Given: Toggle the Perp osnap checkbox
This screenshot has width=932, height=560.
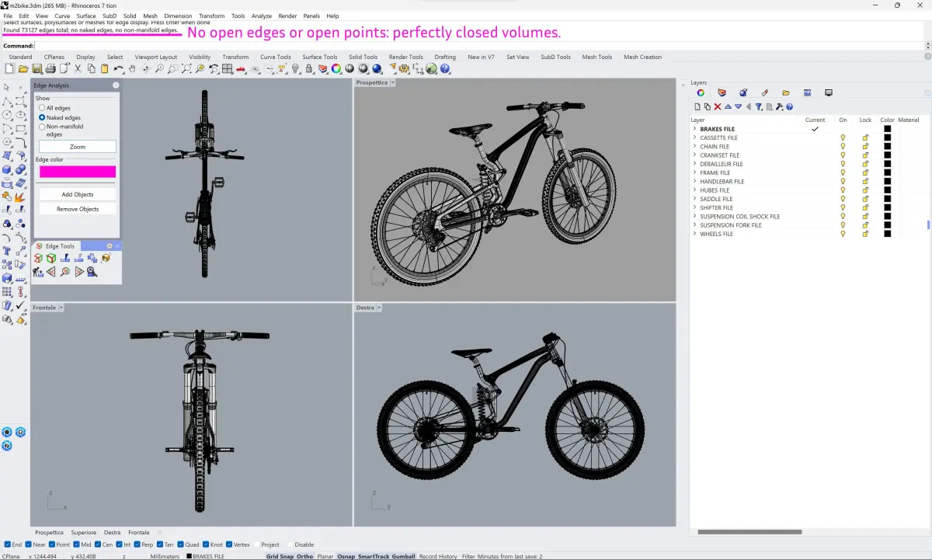Looking at the screenshot, I should pyautogui.click(x=137, y=544).
